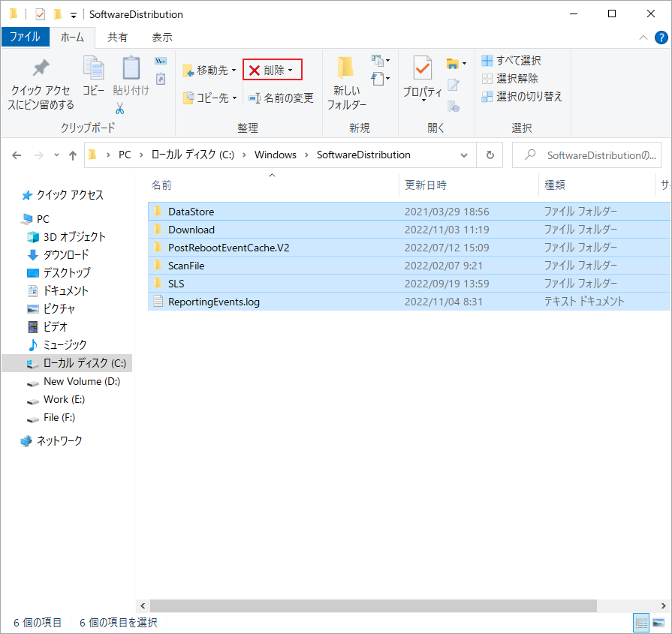Click the Cut scissors icon
The width and height of the screenshot is (672, 634).
point(120,108)
